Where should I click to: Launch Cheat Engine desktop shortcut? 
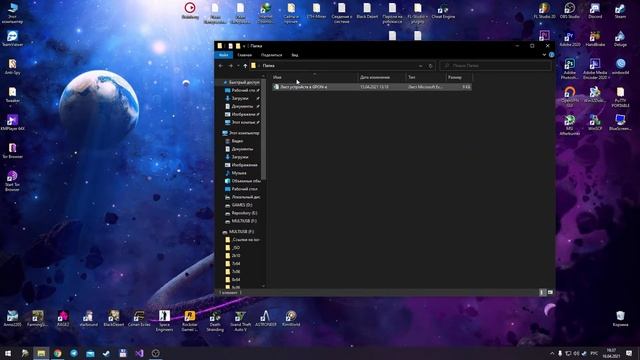click(x=443, y=12)
